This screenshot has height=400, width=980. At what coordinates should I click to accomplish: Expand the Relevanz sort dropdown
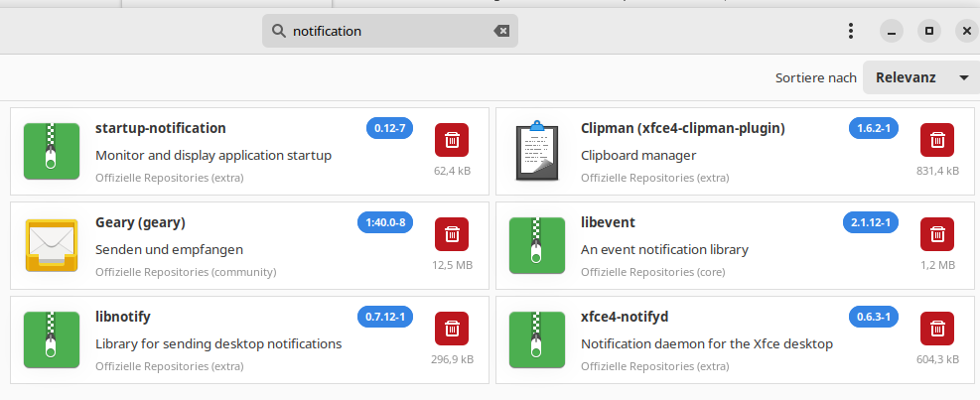pyautogui.click(x=920, y=77)
